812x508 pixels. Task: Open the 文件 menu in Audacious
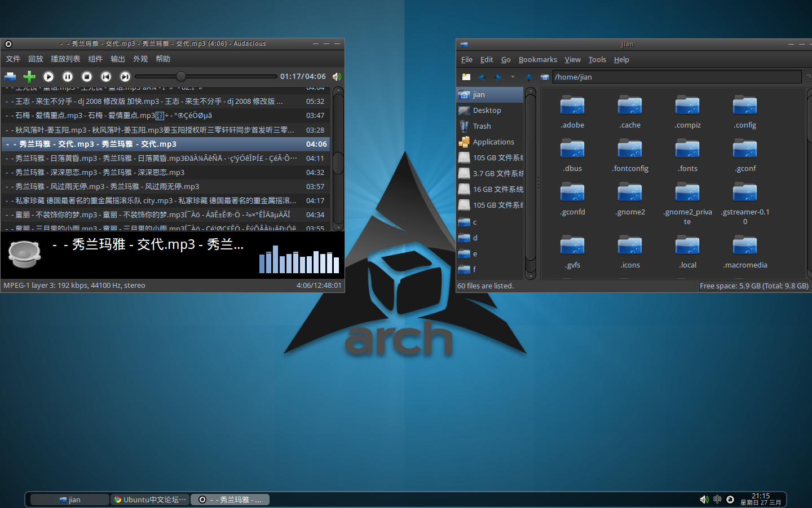coord(13,59)
